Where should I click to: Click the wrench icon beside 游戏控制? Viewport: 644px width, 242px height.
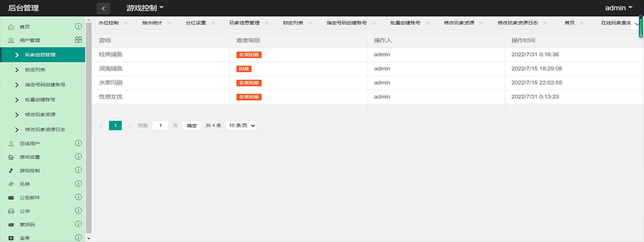click(11, 171)
